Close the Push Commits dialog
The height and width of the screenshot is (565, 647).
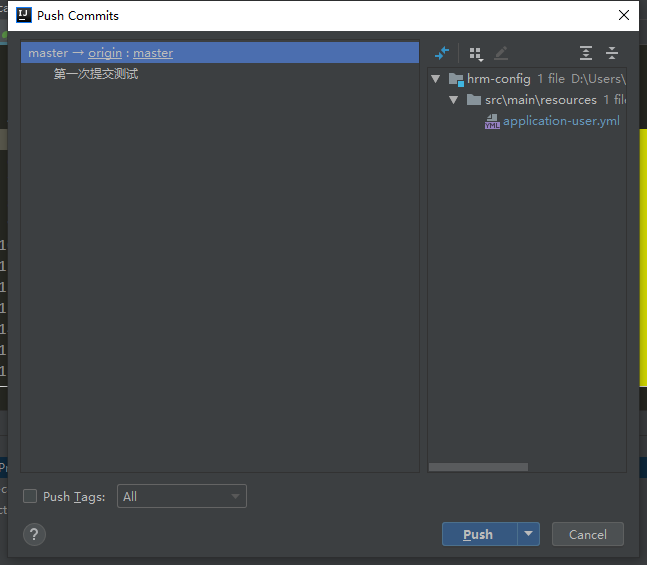coord(624,15)
